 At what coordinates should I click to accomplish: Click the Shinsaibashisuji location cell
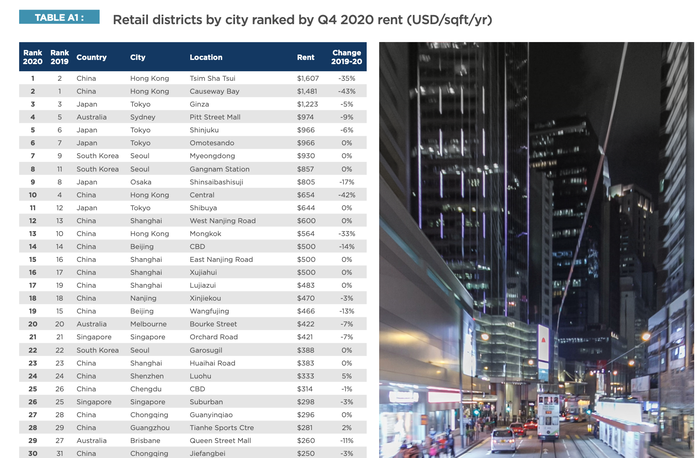click(216, 182)
